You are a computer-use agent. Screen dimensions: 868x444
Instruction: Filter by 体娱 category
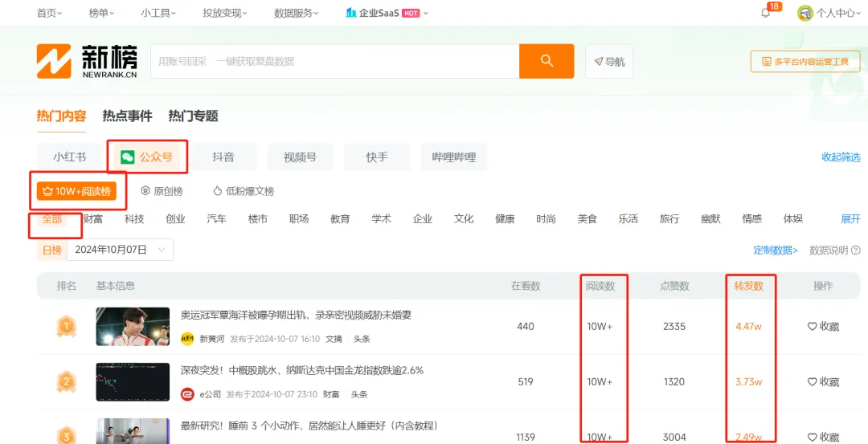[793, 219]
